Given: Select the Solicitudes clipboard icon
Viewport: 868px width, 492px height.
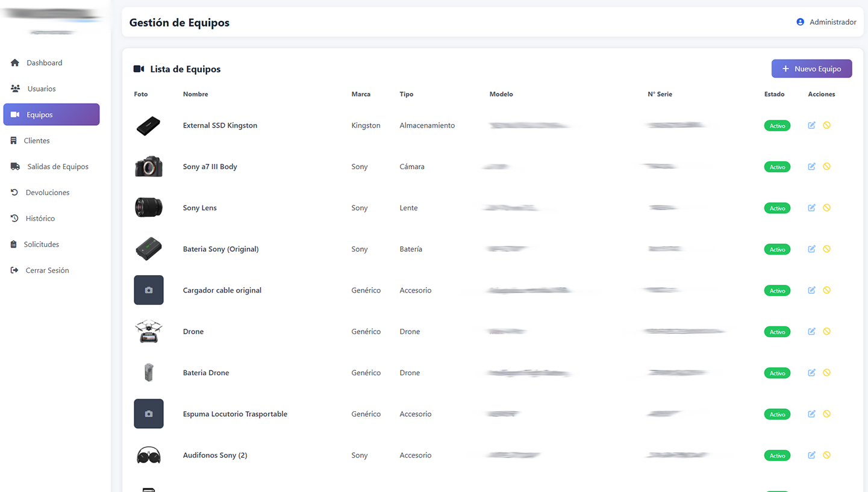Looking at the screenshot, I should [x=13, y=244].
